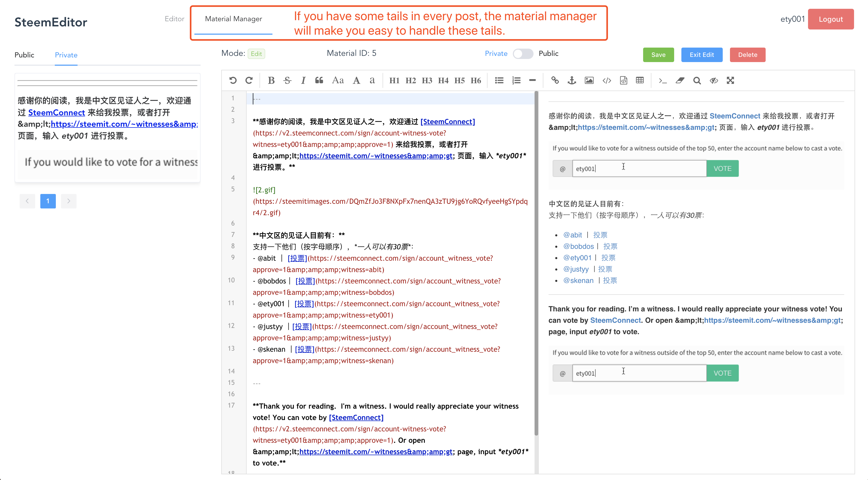Select the Private materials tab
This screenshot has width=868, height=480.
66,55
